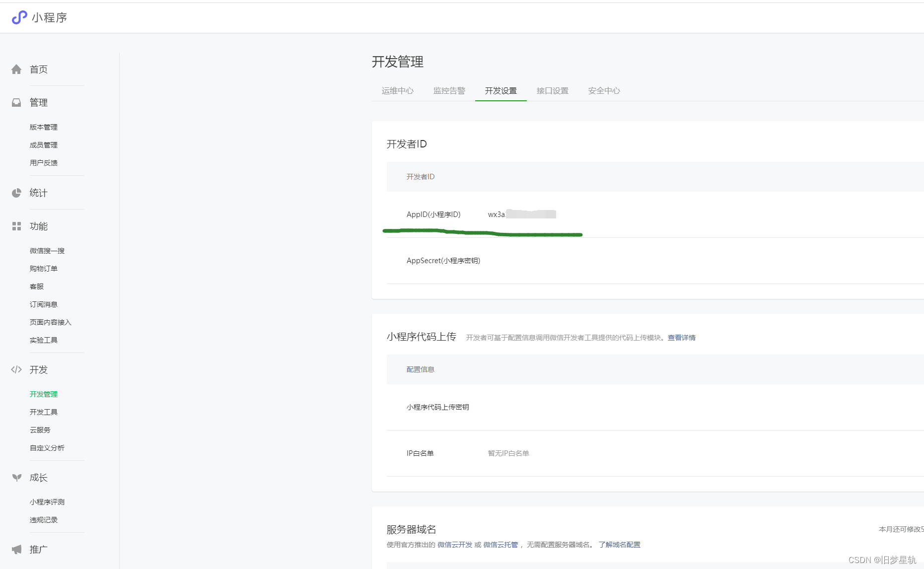
Task: Open 购物订单 in sidebar
Action: coord(44,269)
